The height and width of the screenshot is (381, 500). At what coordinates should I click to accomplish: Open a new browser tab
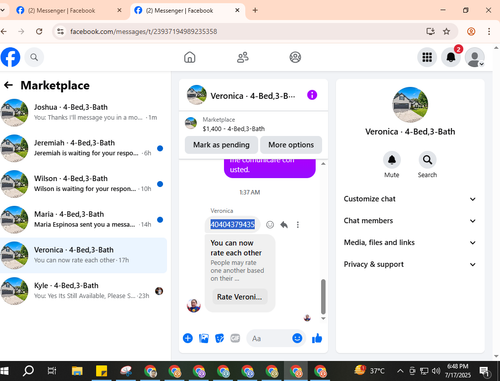click(x=255, y=10)
